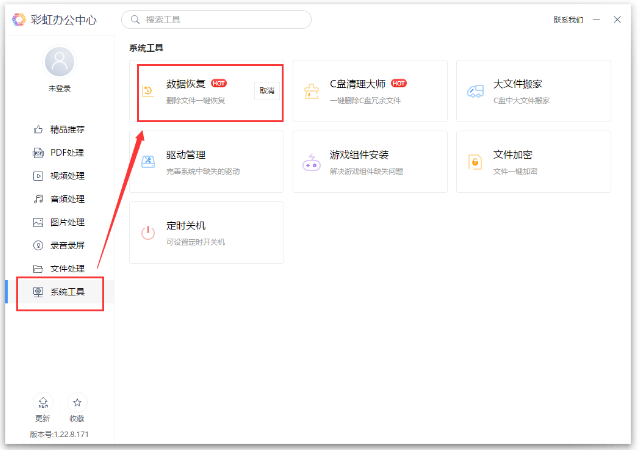Select the 大文件搬家 truck icon

tap(475, 91)
